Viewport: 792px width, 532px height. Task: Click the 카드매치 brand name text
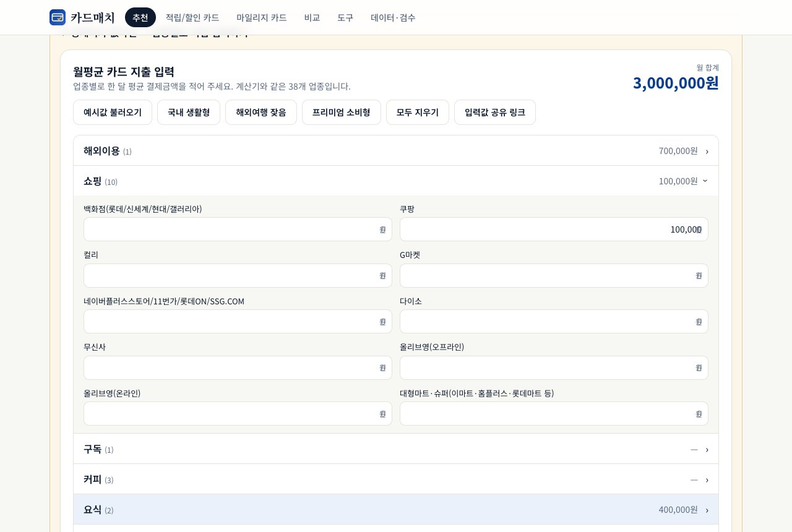93,17
